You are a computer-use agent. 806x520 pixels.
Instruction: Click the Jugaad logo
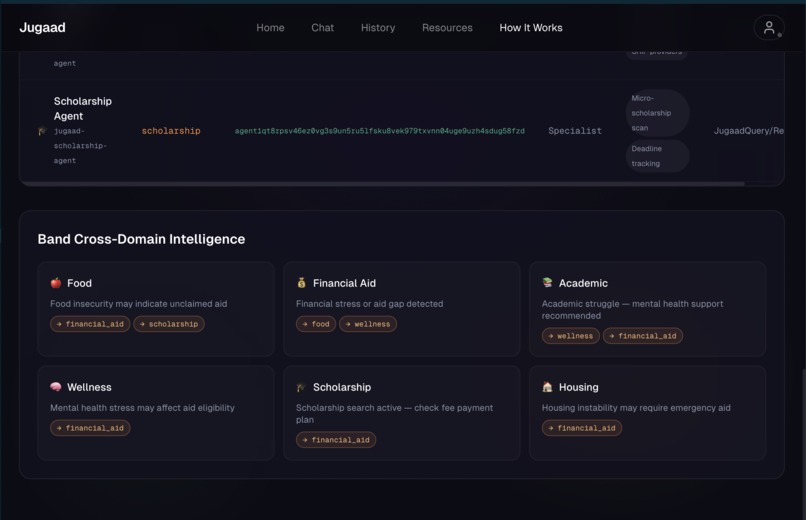point(43,28)
